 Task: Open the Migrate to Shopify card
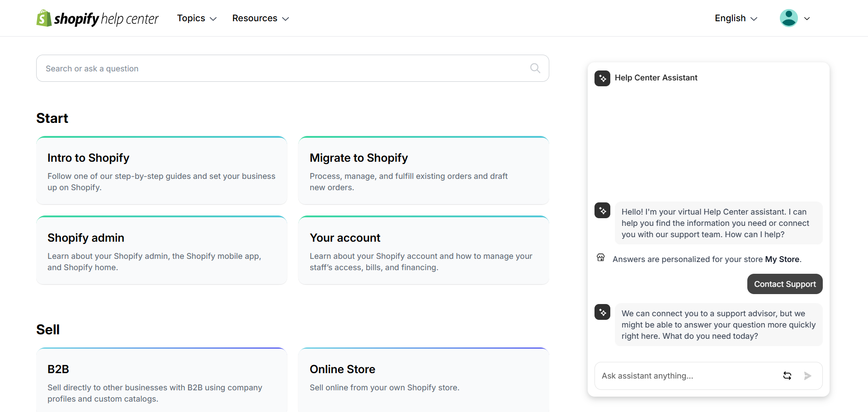423,170
